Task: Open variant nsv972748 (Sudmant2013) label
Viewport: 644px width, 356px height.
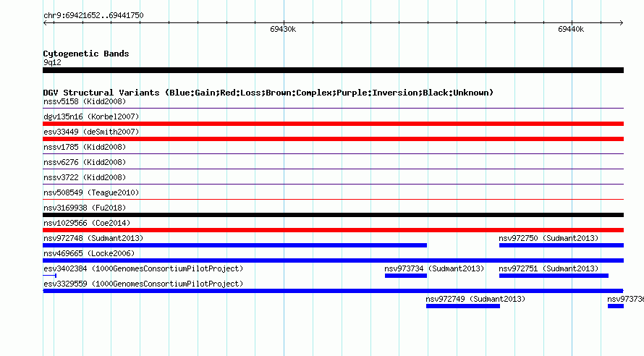Action: [x=93, y=238]
